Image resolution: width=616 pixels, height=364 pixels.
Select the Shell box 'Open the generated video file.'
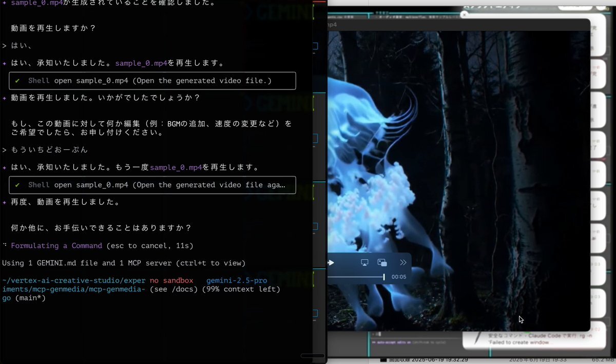pyautogui.click(x=152, y=81)
